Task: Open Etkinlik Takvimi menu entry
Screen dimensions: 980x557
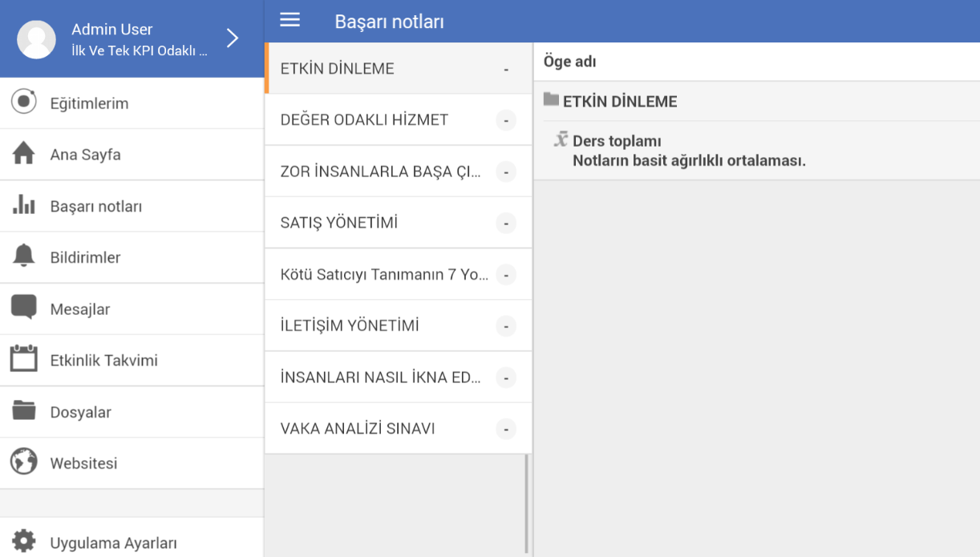Action: [132, 360]
